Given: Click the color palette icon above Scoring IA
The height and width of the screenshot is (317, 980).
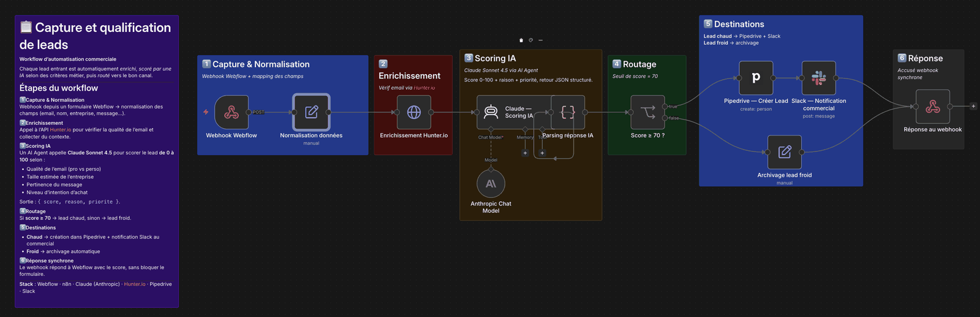Looking at the screenshot, I should pyautogui.click(x=531, y=40).
